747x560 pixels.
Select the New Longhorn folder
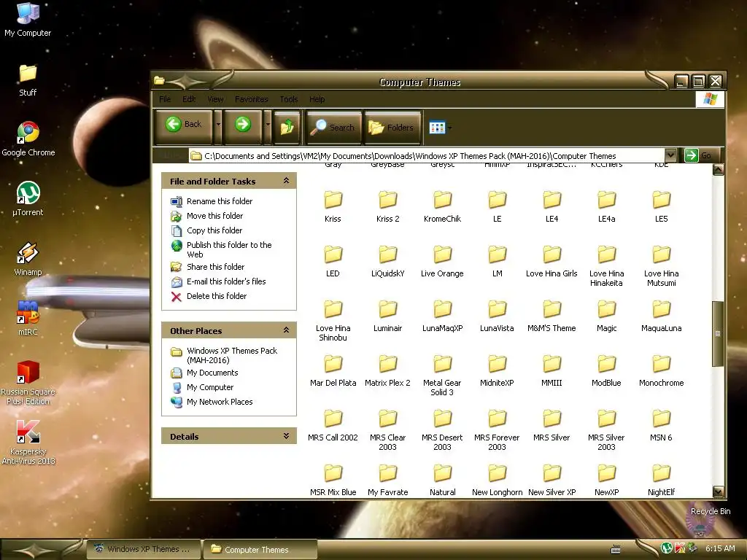(x=497, y=481)
